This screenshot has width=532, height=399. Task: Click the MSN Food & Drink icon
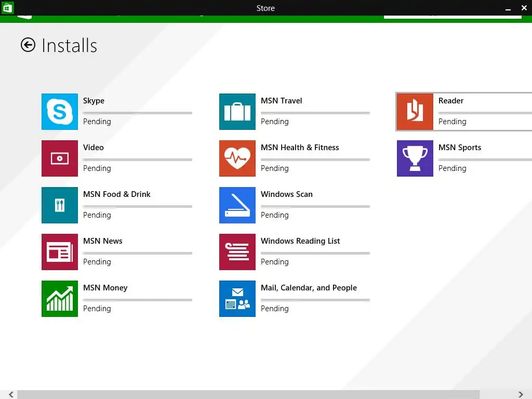click(60, 205)
